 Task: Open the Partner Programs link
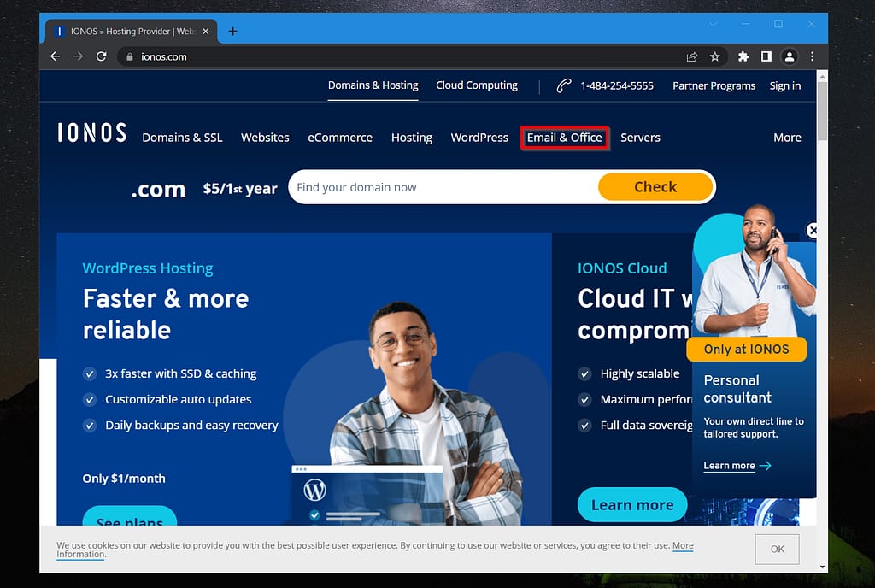click(714, 86)
